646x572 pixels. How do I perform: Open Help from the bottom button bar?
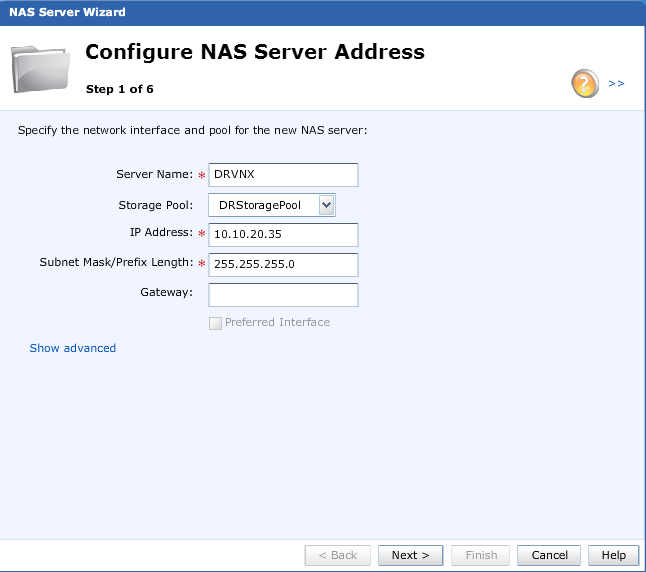[x=613, y=555]
